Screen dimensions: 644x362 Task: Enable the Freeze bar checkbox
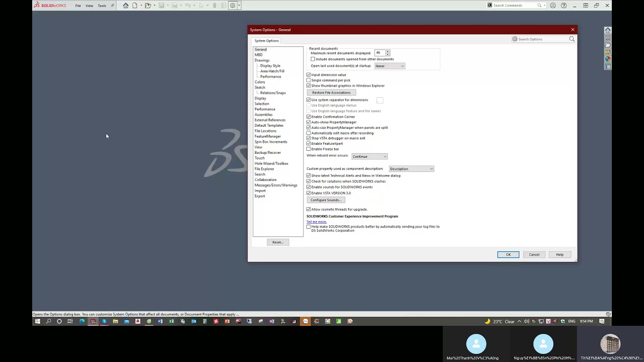[x=309, y=149]
